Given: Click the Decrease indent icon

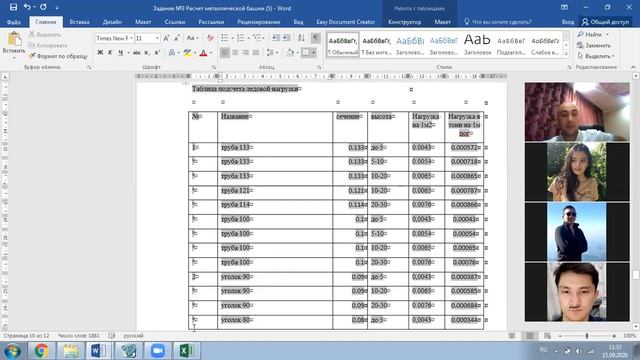Looking at the screenshot, I should [276, 38].
